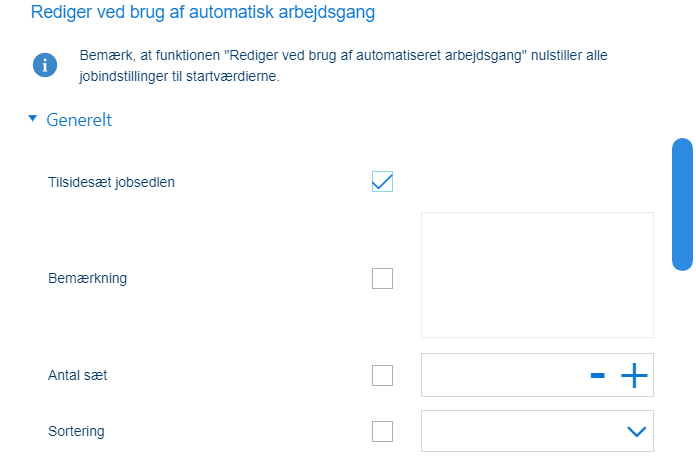Click the Antal sæt label text
This screenshot has width=696, height=459.
78,376
